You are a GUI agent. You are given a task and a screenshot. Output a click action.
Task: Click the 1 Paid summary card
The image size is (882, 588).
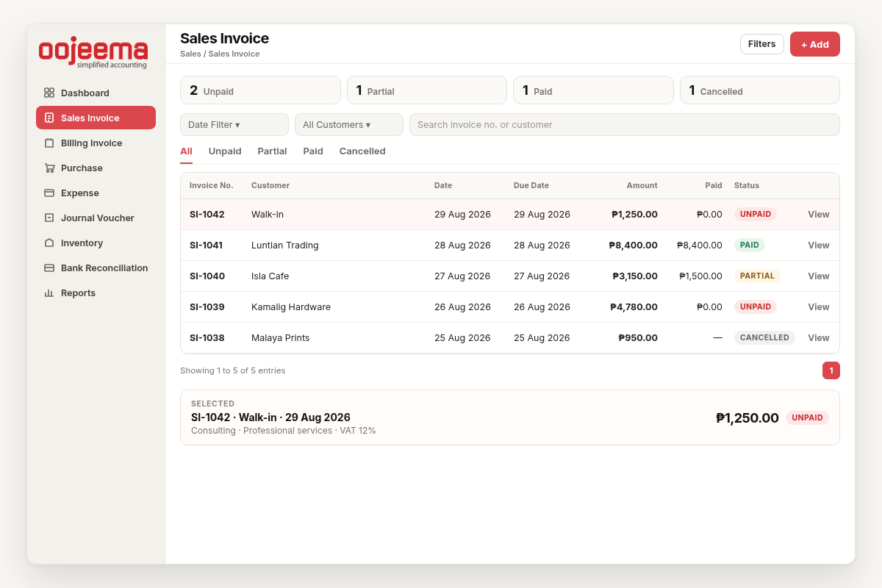[x=593, y=90]
